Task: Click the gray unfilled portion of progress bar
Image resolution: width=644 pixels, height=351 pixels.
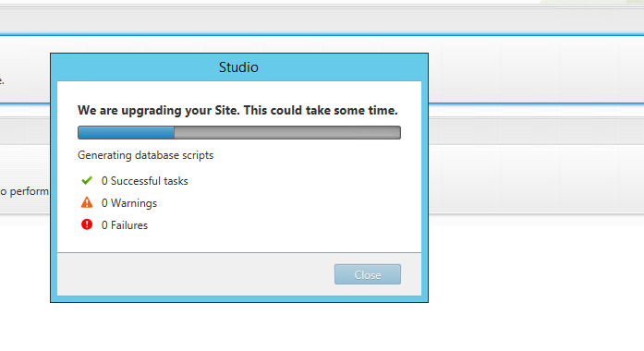Action: pos(287,133)
